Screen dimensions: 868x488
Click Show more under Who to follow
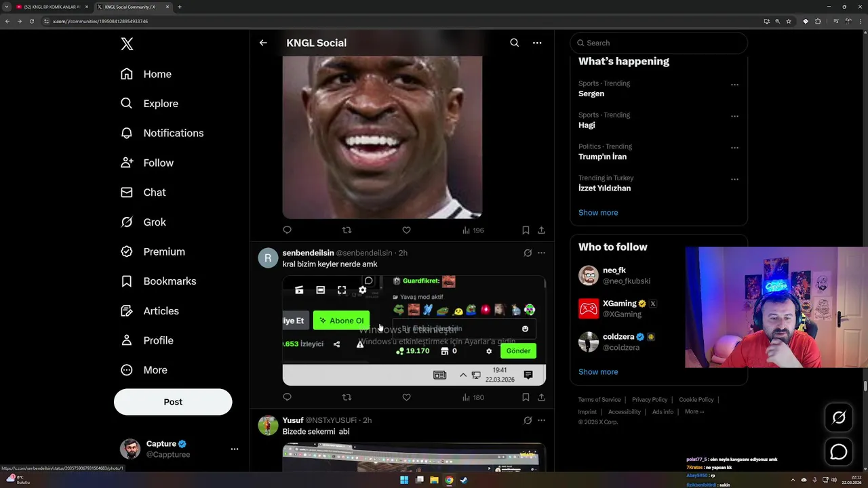pos(598,372)
